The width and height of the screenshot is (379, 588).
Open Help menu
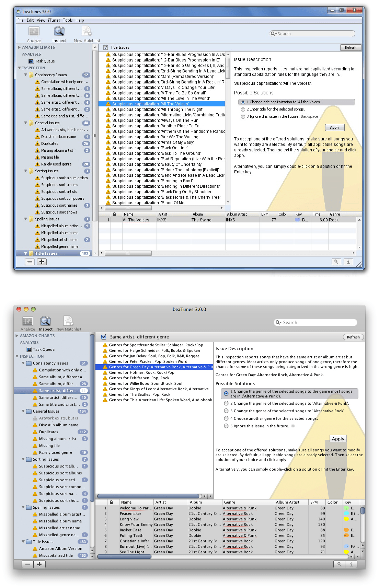(x=80, y=20)
